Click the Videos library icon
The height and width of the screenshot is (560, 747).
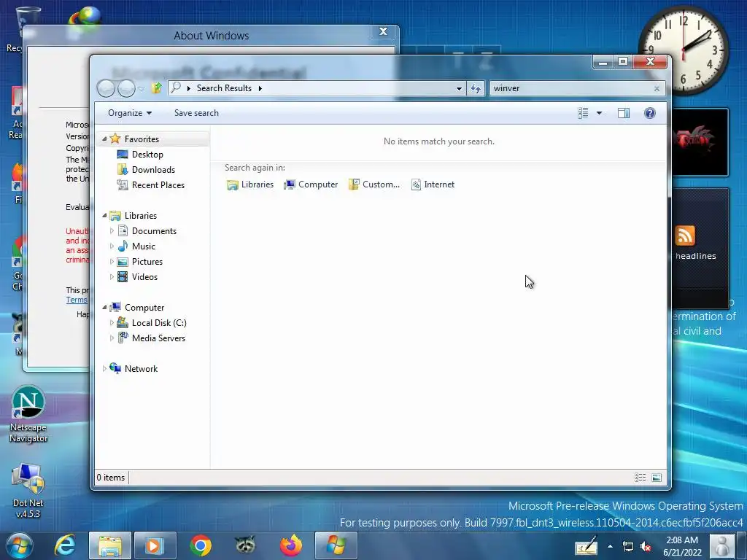click(x=123, y=276)
